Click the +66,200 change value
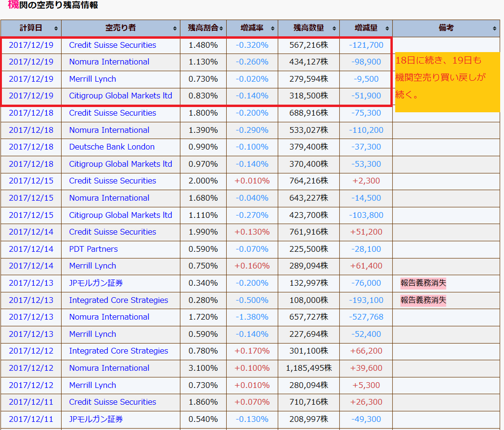Viewport: 504px width, 430px height. point(366,351)
